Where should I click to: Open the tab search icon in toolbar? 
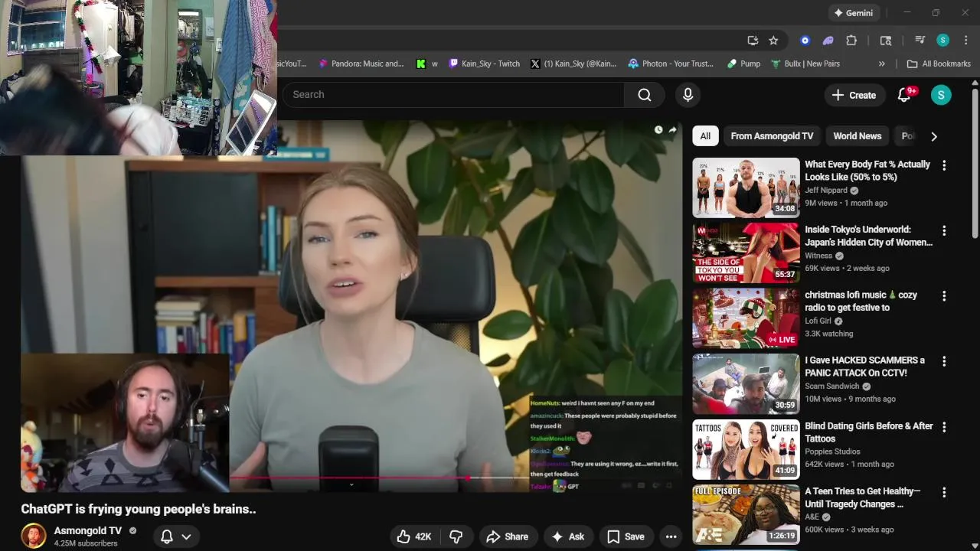(x=886, y=41)
